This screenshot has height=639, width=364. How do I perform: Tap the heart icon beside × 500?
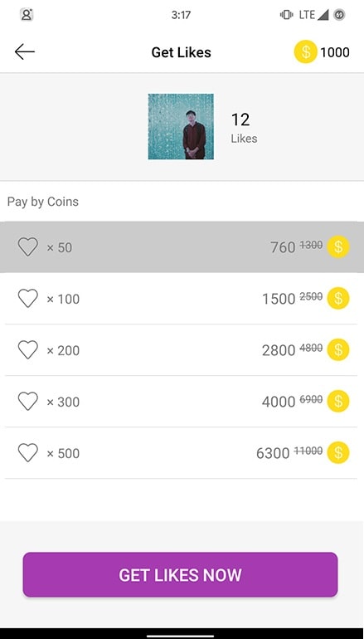click(28, 453)
